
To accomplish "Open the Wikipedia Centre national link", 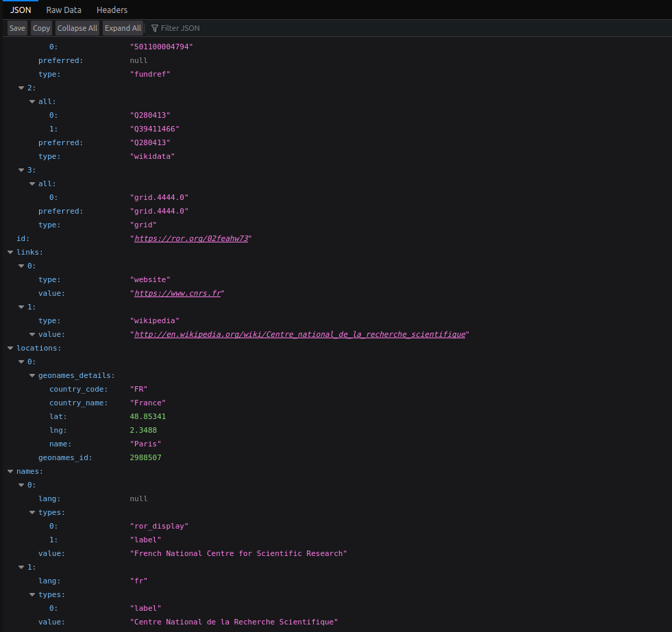I will click(x=299, y=334).
